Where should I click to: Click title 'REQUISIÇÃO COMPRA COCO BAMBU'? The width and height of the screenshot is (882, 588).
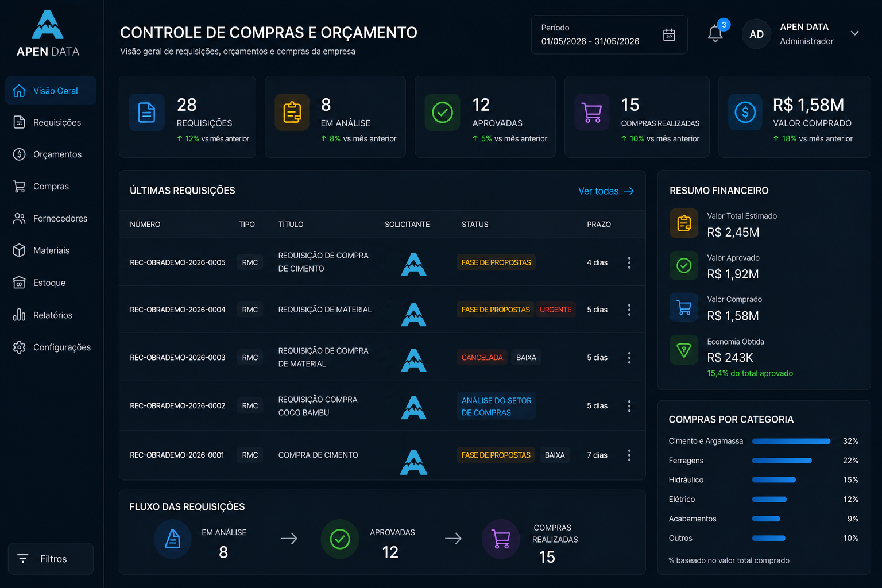318,406
